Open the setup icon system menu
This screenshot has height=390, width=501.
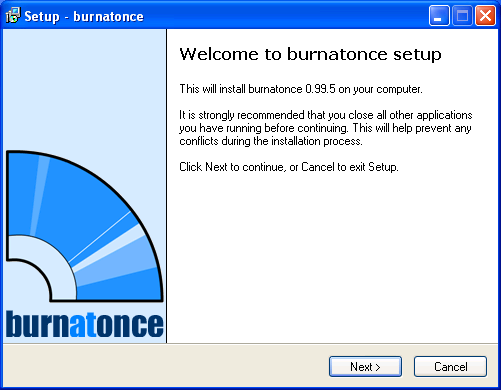[x=13, y=16]
